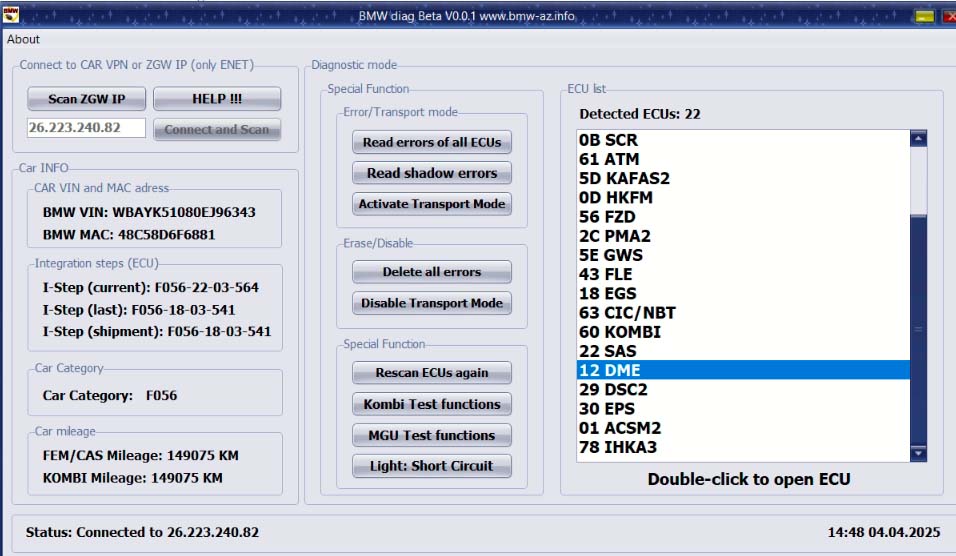The image size is (956, 556).
Task: Select 0B SCR in ECU list
Action: tap(743, 140)
